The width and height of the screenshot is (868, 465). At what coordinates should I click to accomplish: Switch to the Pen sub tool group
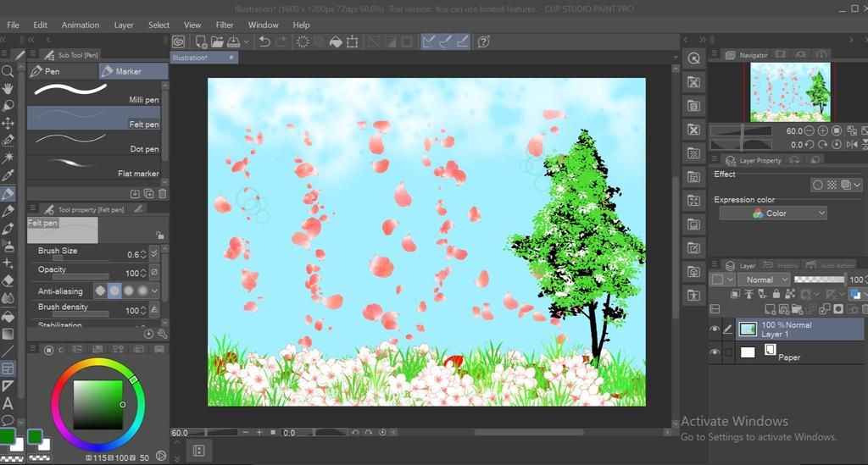coord(63,71)
